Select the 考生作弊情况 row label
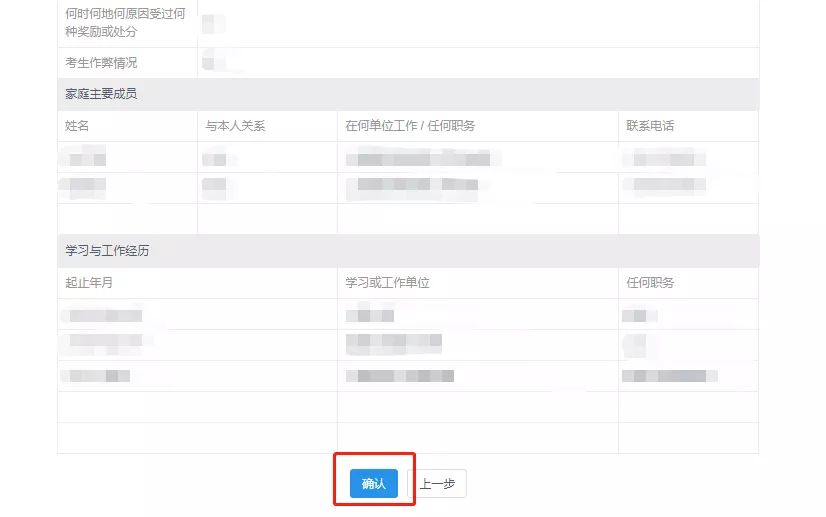Screen dimensions: 826x517 click(x=101, y=63)
